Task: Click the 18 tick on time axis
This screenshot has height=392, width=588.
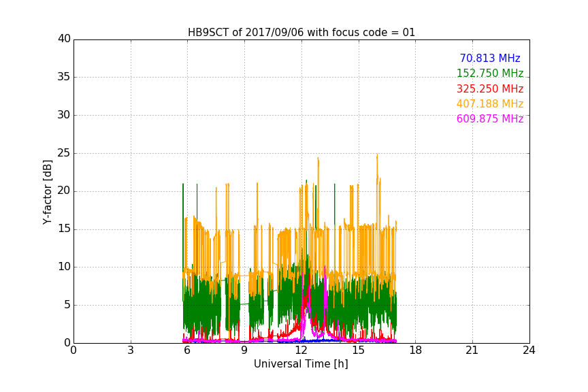Action: (x=416, y=350)
